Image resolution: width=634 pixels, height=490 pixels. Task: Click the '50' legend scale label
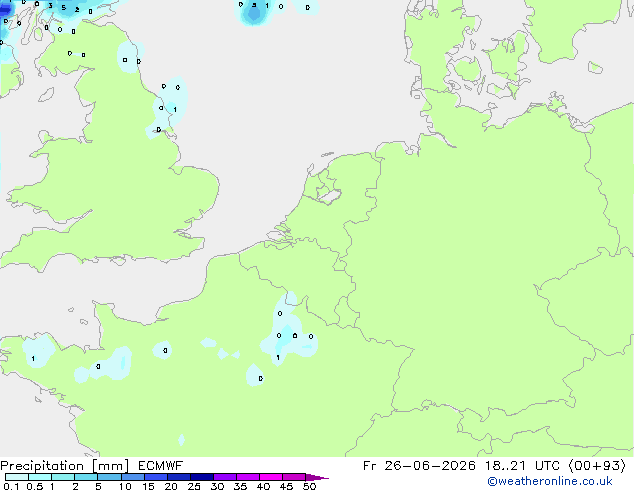click(x=309, y=486)
